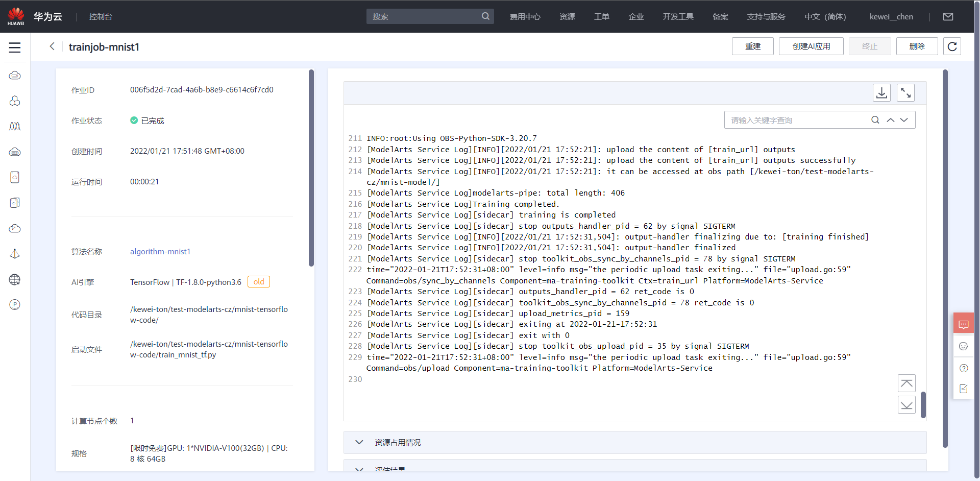Click the left details panel scrollbar
Viewport: 980px width, 481px height.
pos(311,167)
